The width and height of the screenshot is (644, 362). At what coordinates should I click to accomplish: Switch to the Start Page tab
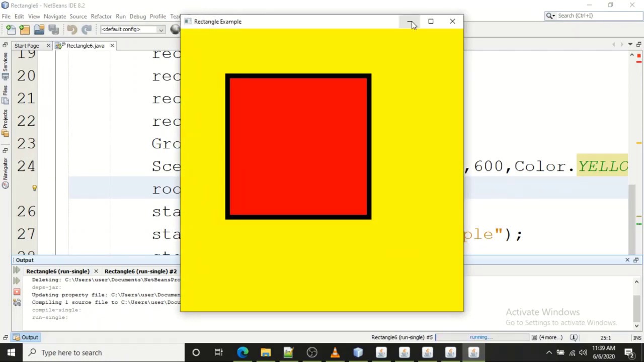click(27, 46)
